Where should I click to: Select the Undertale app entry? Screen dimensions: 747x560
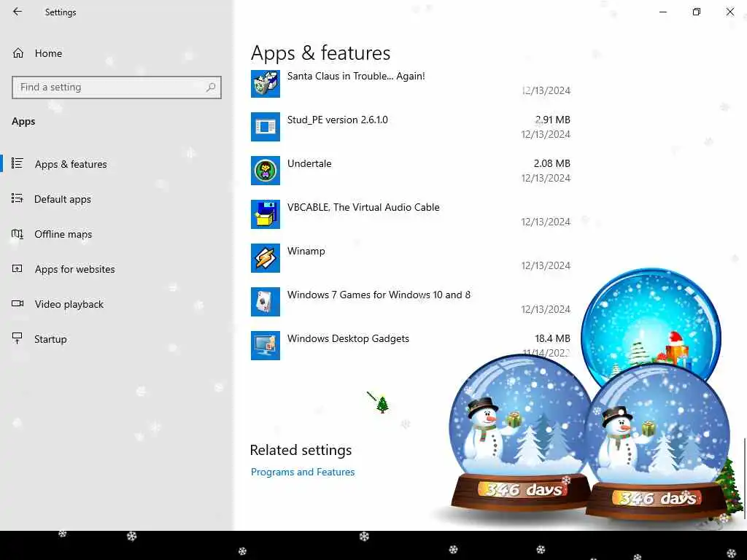(411, 171)
